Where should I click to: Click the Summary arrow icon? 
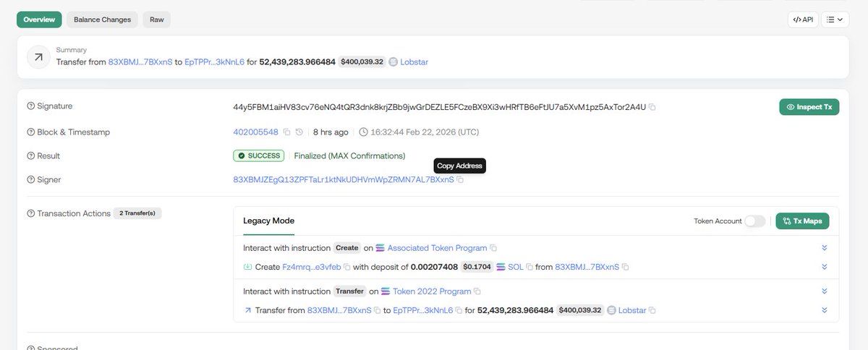click(x=38, y=57)
